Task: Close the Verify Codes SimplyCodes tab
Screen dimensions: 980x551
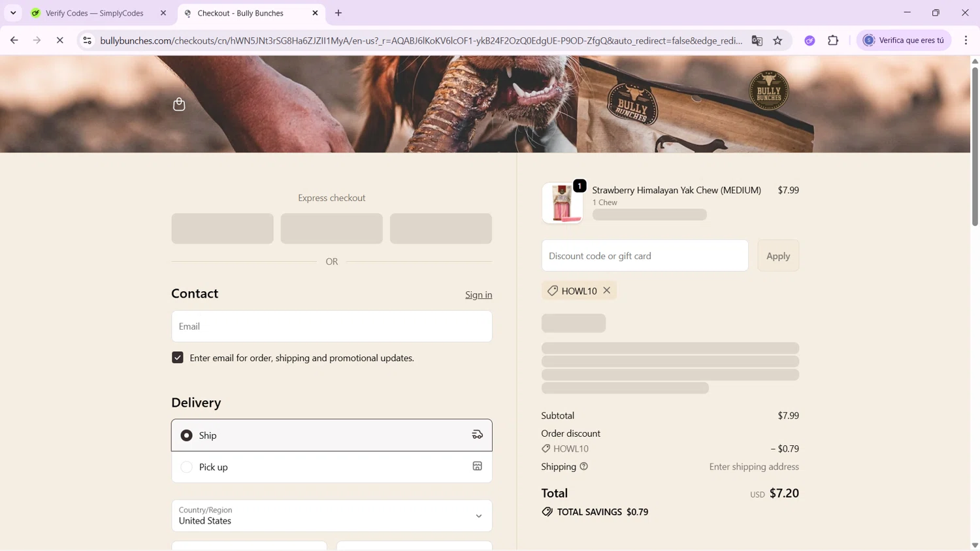Action: point(163,13)
